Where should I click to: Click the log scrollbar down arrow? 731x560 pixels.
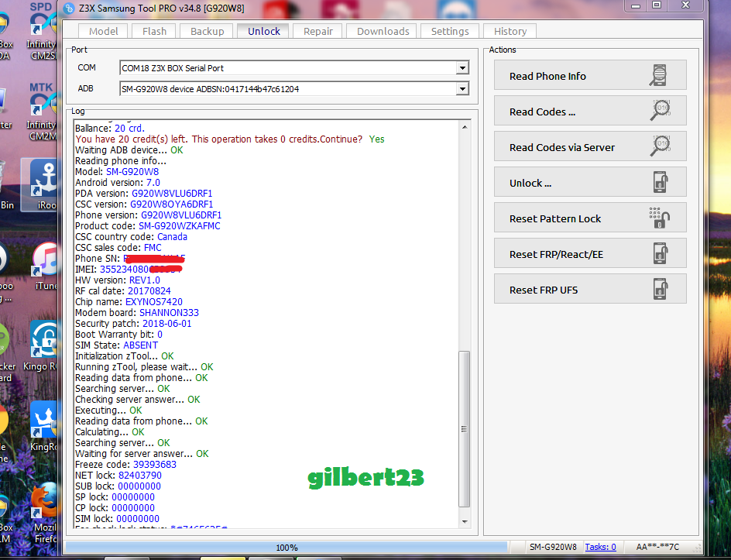click(x=465, y=522)
